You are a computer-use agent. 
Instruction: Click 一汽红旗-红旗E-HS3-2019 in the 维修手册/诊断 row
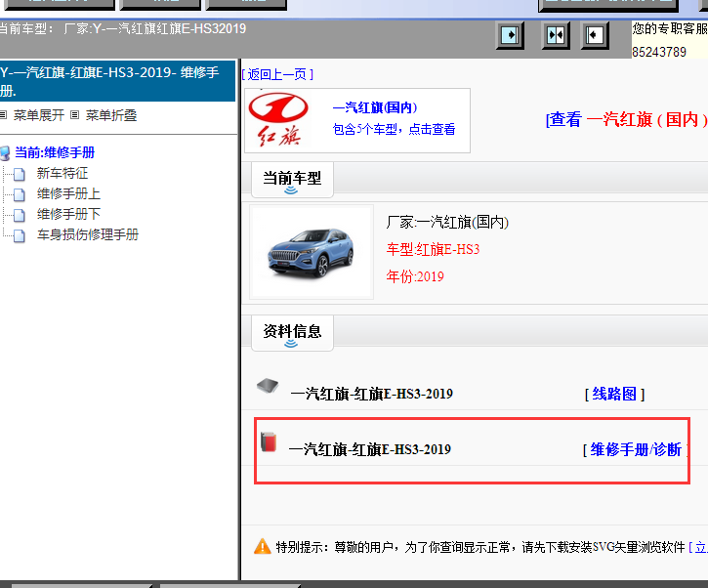tap(370, 450)
